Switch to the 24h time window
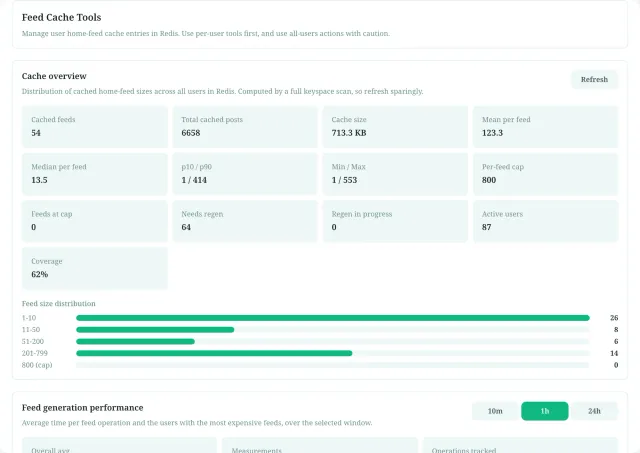Image resolution: width=640 pixels, height=453 pixels. (x=594, y=411)
